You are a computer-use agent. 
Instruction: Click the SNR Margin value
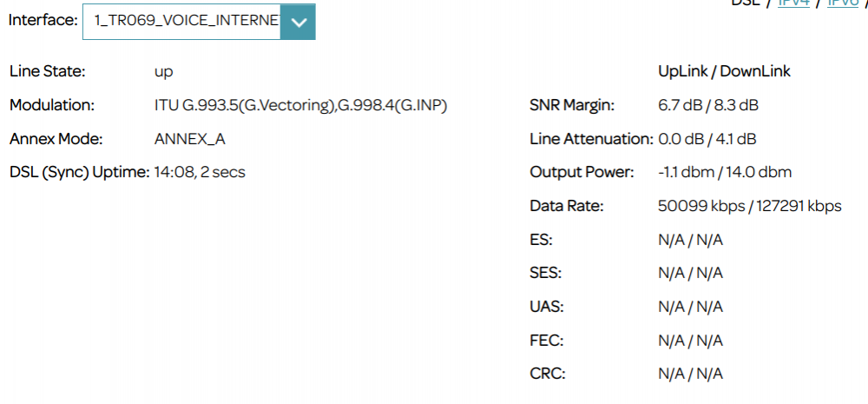click(708, 105)
